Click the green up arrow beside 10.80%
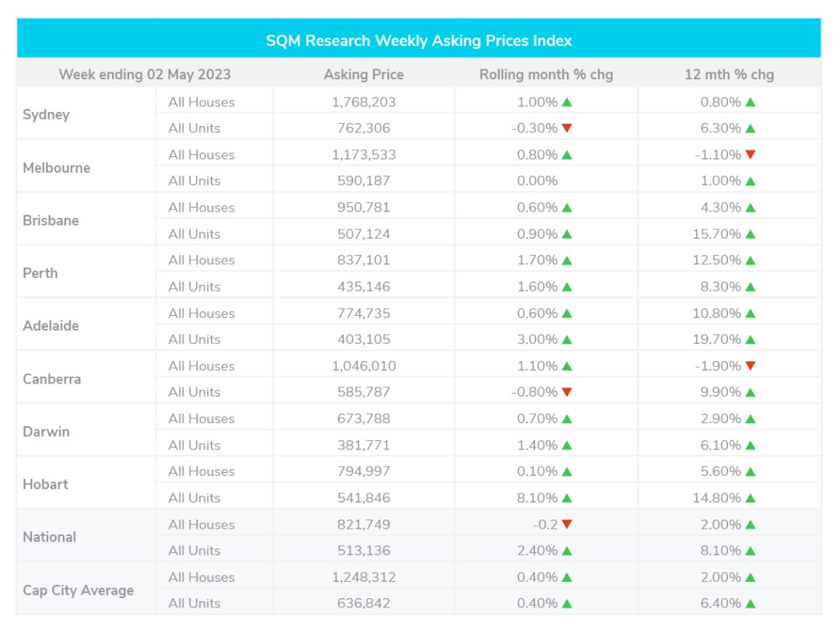This screenshot has height=630, width=840. [750, 313]
